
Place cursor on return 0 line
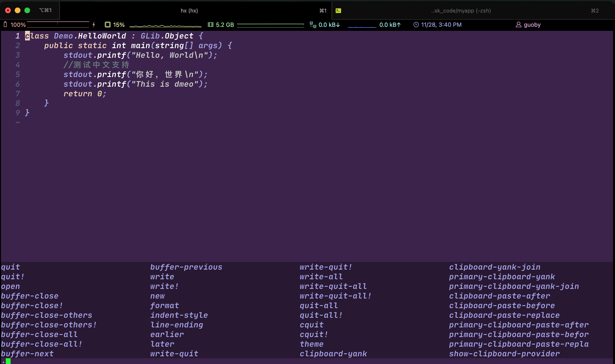point(85,94)
